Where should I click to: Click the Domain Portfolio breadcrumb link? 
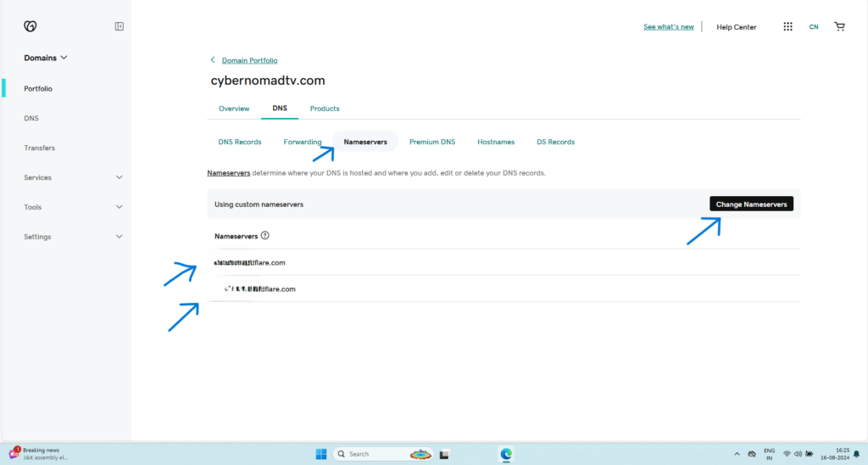249,60
